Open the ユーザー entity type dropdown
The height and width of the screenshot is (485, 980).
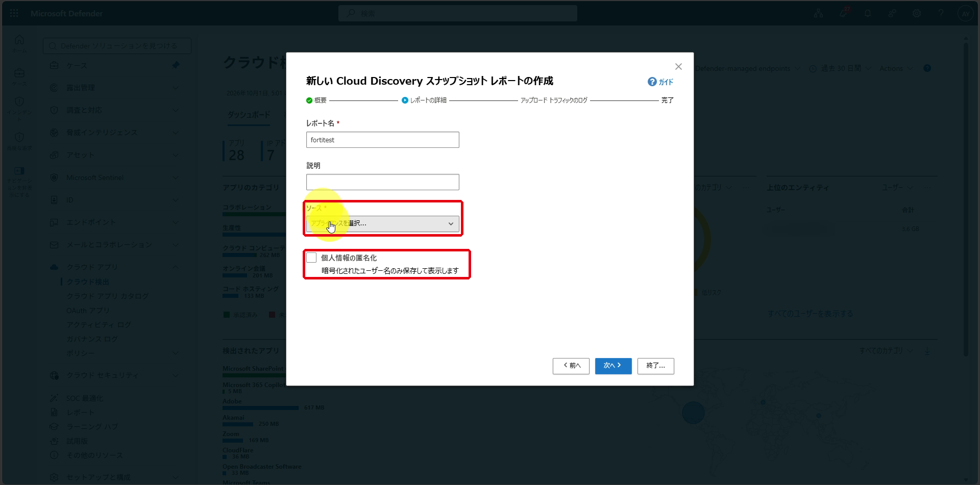point(898,188)
